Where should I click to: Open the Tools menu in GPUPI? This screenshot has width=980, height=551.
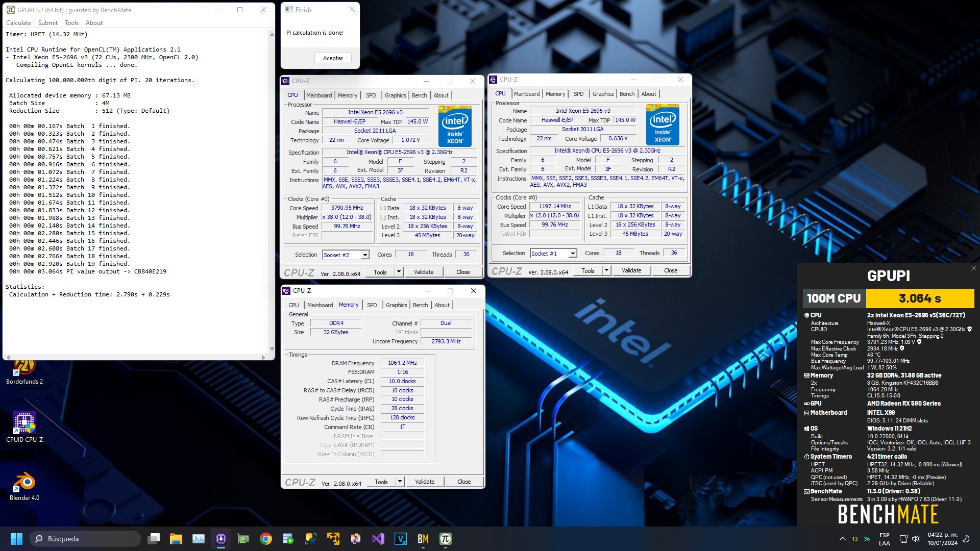click(x=71, y=23)
